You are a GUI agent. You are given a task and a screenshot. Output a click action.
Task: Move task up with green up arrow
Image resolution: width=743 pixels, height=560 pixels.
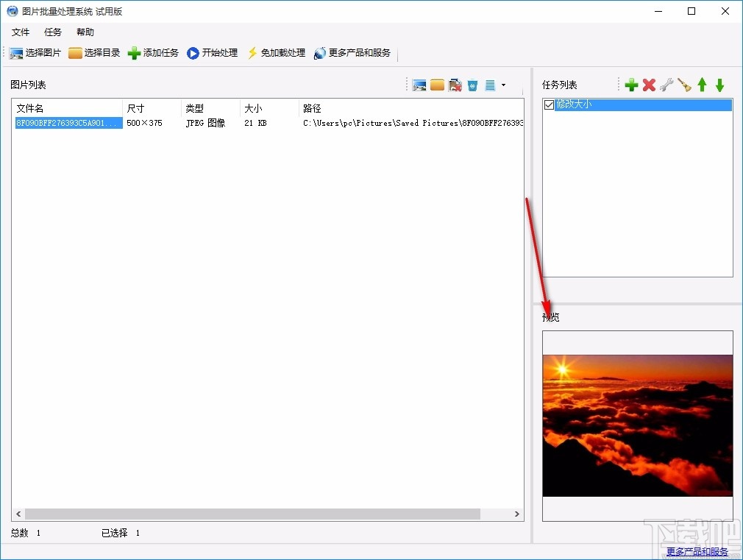point(702,85)
